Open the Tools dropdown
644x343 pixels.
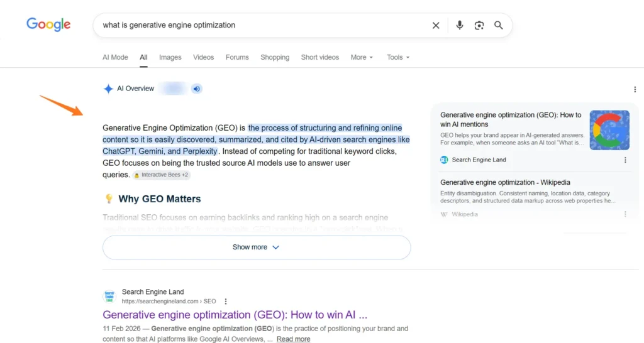[398, 57]
